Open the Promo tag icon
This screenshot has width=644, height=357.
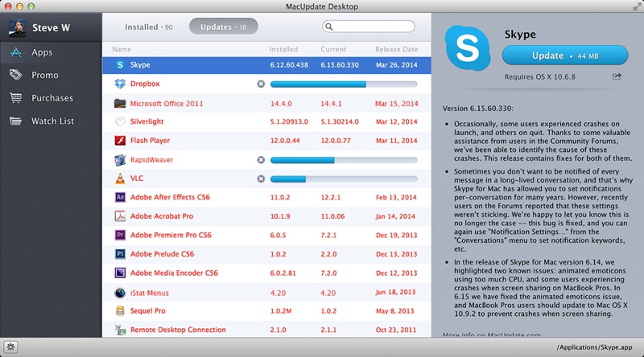[15, 75]
